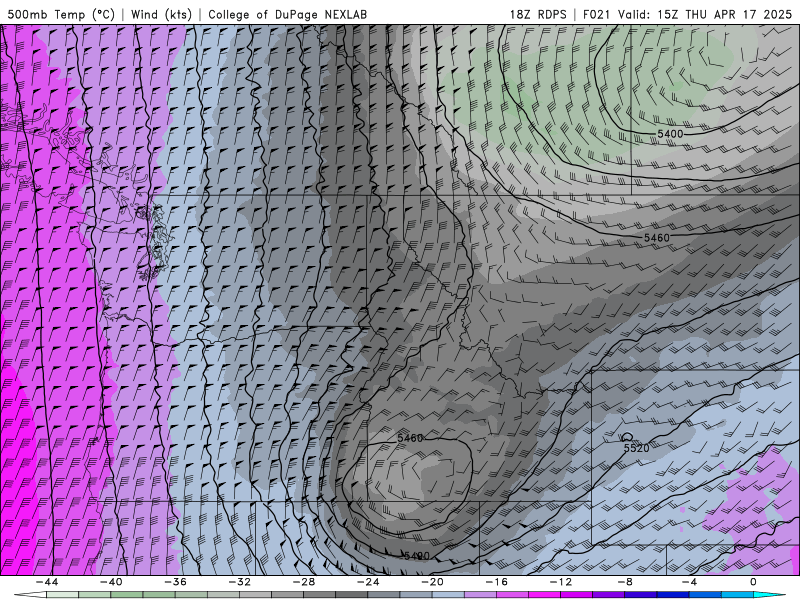Click the "500mb Temp (°C)" title text
800x600 pixels.
click(x=60, y=14)
